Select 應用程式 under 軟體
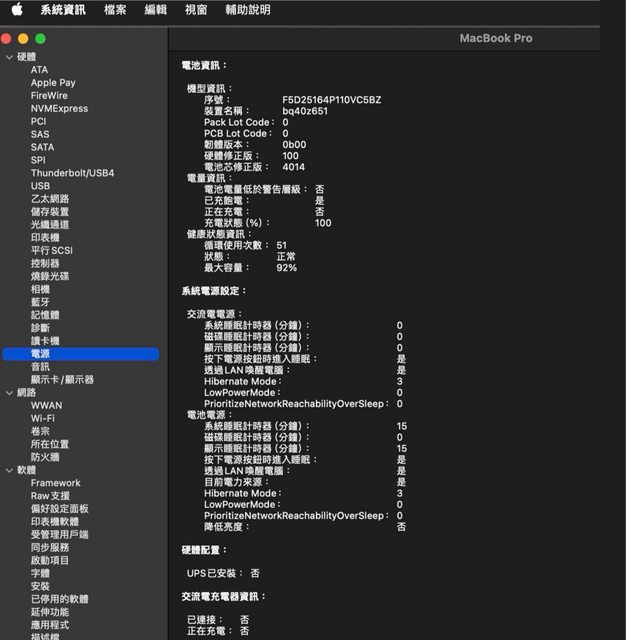626x640 pixels. click(x=50, y=625)
